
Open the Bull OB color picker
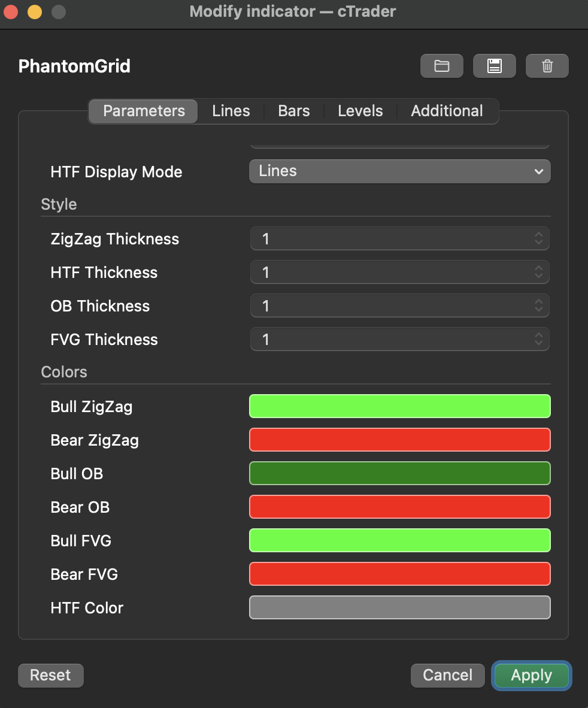tap(399, 473)
